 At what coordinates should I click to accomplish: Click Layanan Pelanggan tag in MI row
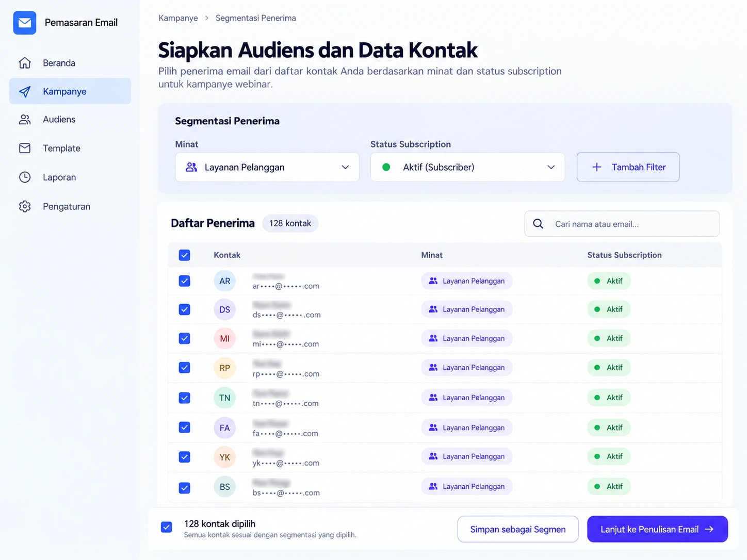pyautogui.click(x=467, y=338)
